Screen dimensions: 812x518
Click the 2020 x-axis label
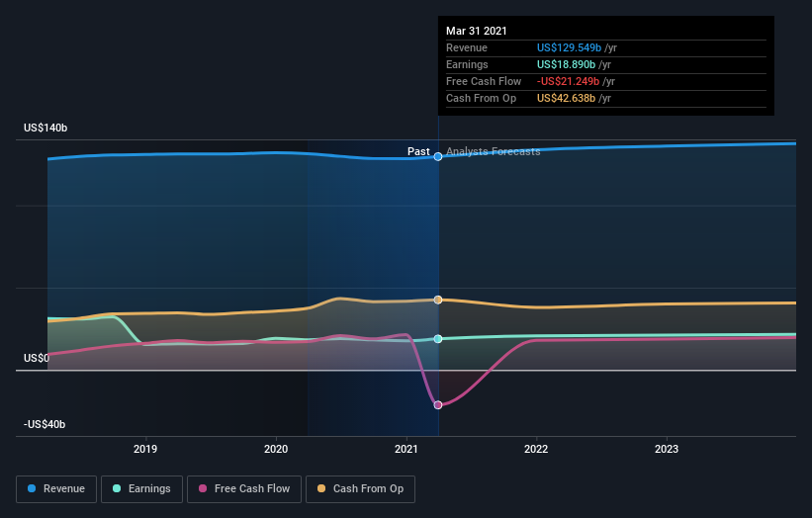coord(276,449)
